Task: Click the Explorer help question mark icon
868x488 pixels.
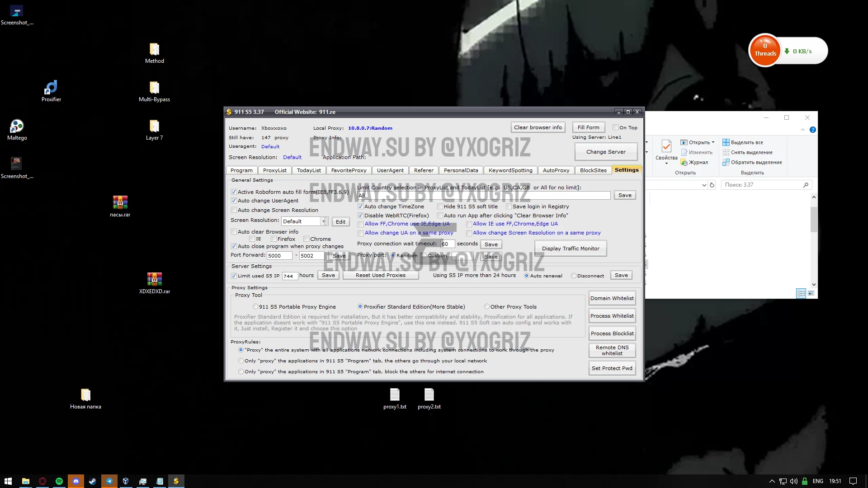Action: pos(812,130)
